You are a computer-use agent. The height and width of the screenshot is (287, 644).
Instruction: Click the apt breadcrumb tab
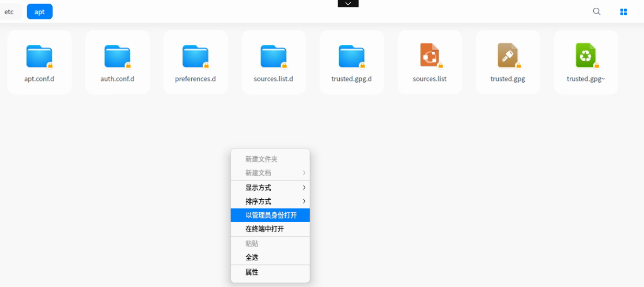[40, 12]
